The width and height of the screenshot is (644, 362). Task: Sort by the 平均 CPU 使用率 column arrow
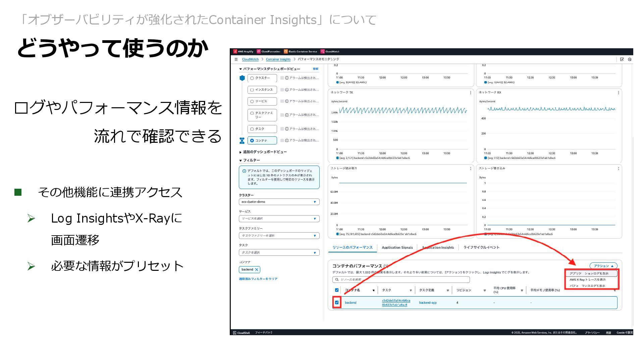point(522,291)
